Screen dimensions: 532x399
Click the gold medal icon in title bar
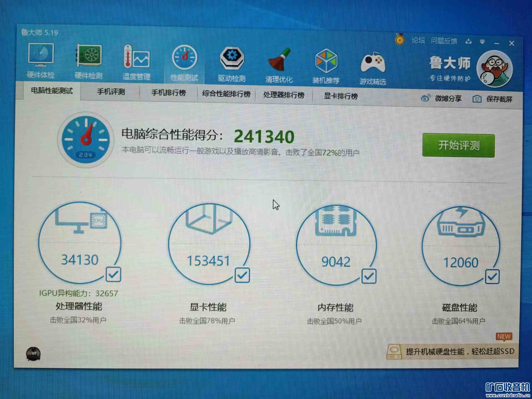coord(400,39)
